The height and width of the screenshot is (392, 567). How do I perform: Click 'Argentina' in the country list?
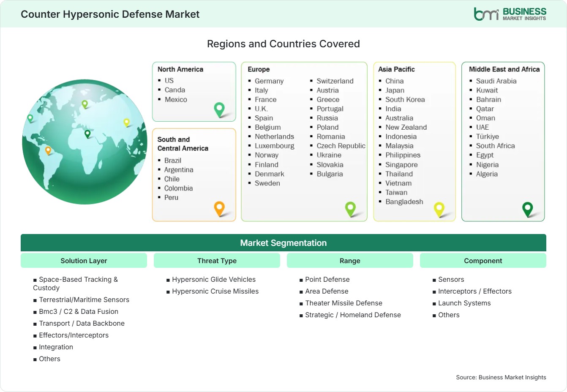[x=179, y=170]
